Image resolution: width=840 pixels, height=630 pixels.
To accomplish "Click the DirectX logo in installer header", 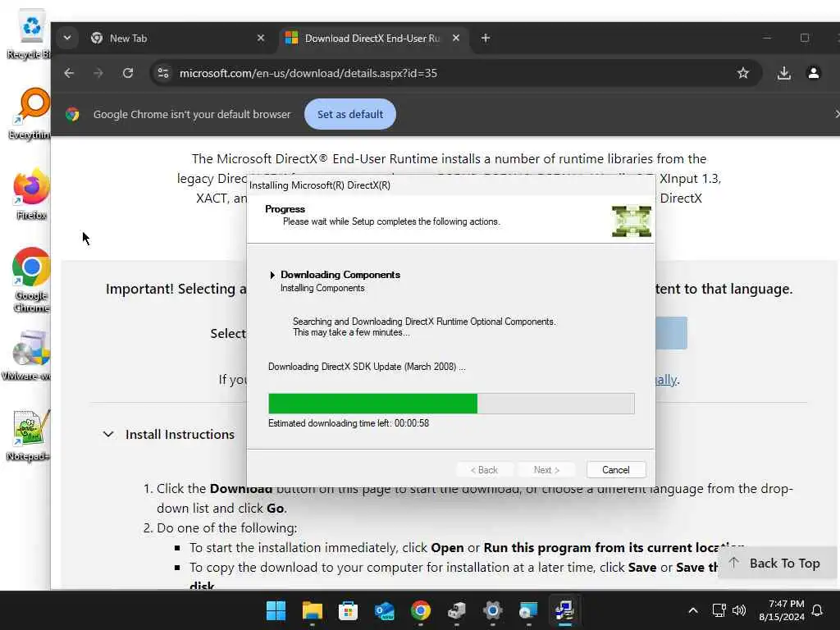I will [631, 221].
